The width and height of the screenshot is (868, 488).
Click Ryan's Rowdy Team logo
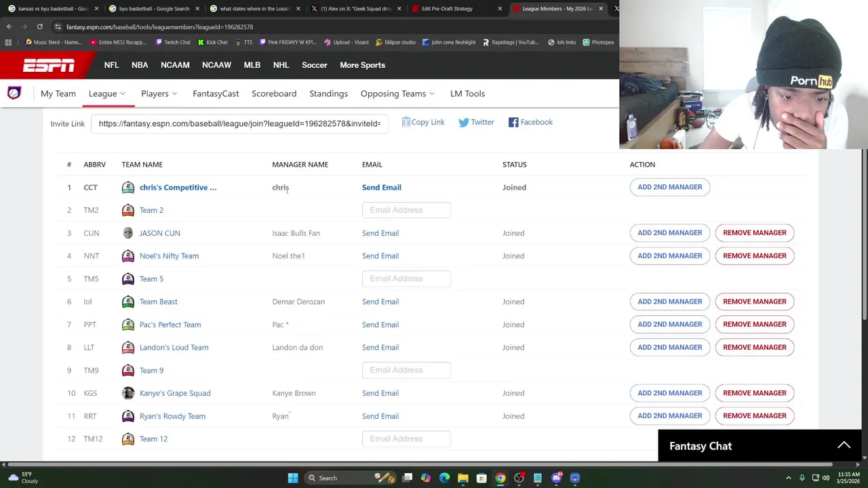pos(127,416)
